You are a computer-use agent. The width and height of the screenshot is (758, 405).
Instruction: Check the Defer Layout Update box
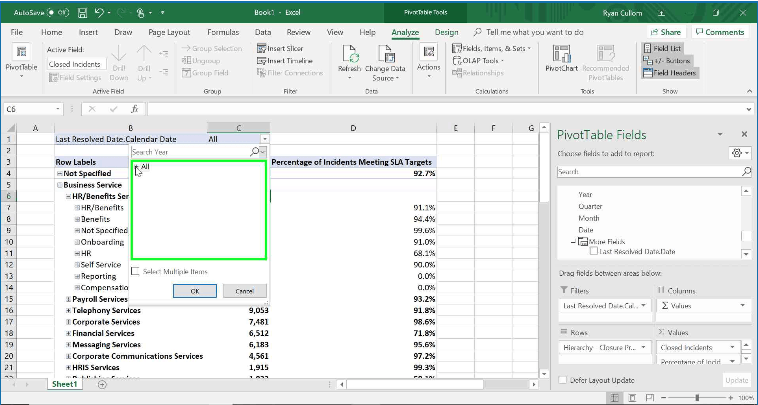click(563, 380)
